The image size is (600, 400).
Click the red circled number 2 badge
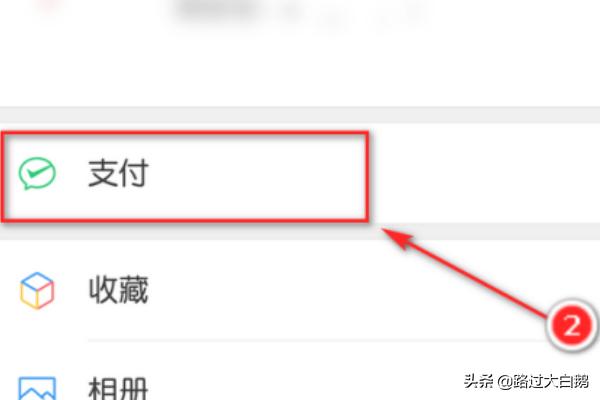point(572,326)
